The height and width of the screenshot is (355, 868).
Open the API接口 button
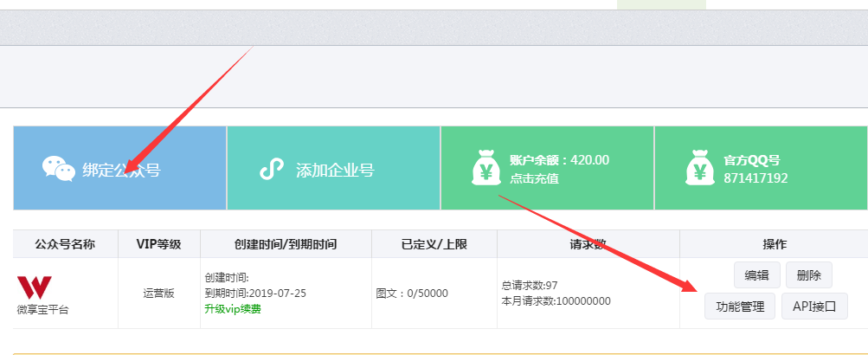pos(814,307)
